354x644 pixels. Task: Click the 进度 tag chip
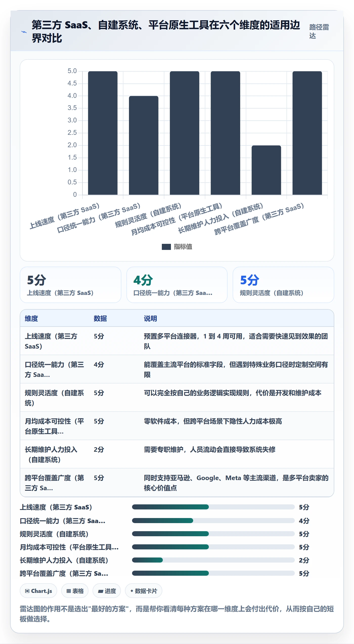coord(107,591)
